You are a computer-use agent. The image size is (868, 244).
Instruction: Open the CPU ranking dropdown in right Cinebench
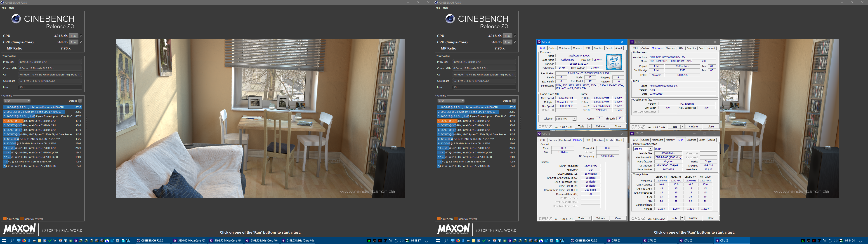[x=451, y=101]
